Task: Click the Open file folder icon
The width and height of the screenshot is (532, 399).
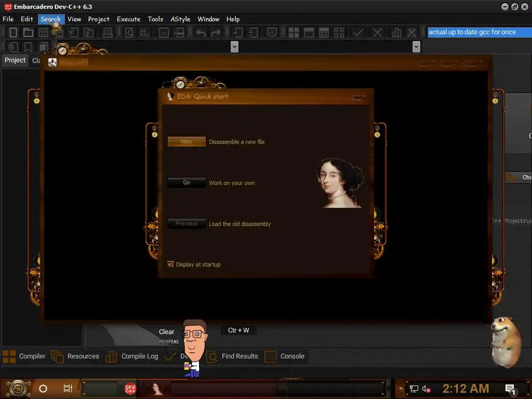Action: [28, 33]
